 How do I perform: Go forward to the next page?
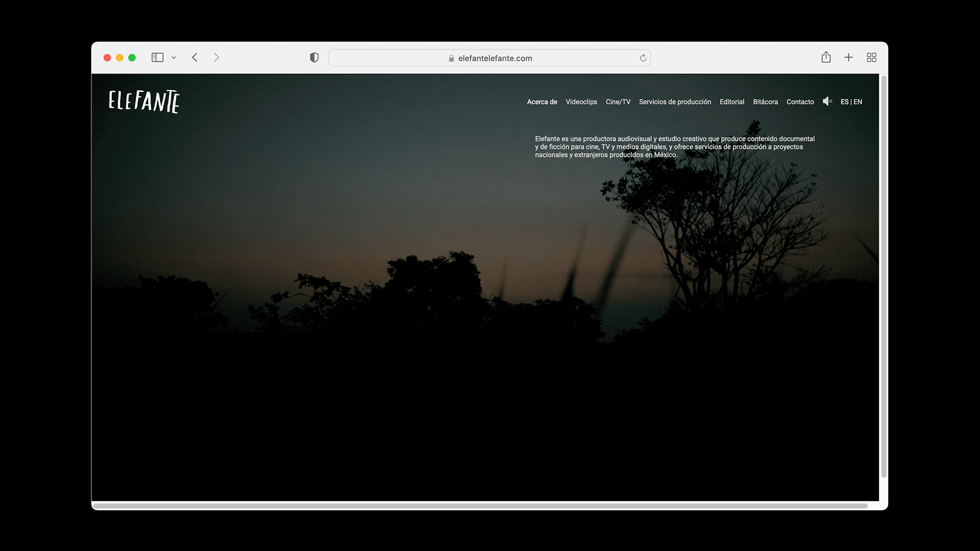[x=216, y=58]
